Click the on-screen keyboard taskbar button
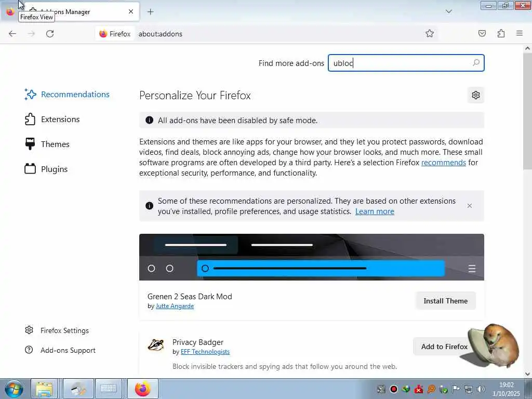This screenshot has width=532, height=399. pos(109,389)
